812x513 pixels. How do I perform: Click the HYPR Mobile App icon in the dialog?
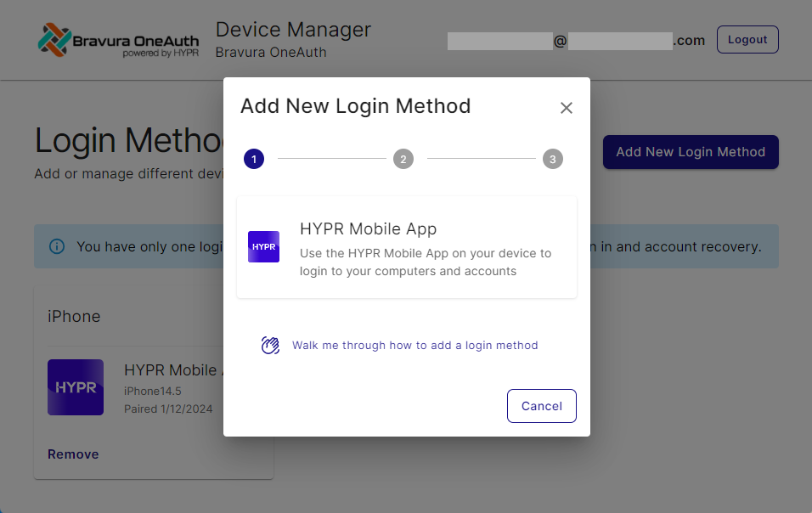[263, 246]
